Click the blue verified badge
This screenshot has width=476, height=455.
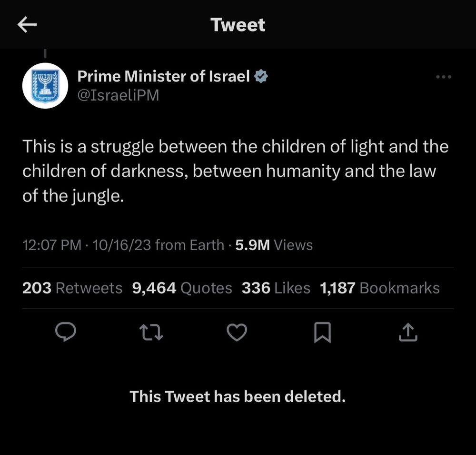261,76
